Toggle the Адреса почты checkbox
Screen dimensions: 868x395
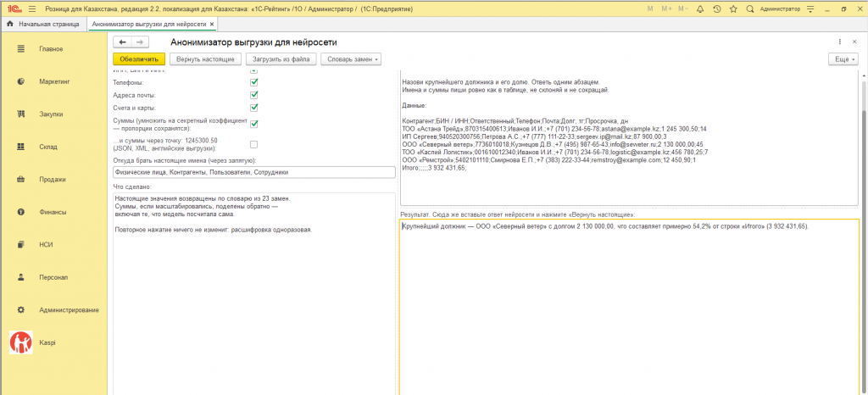click(254, 95)
